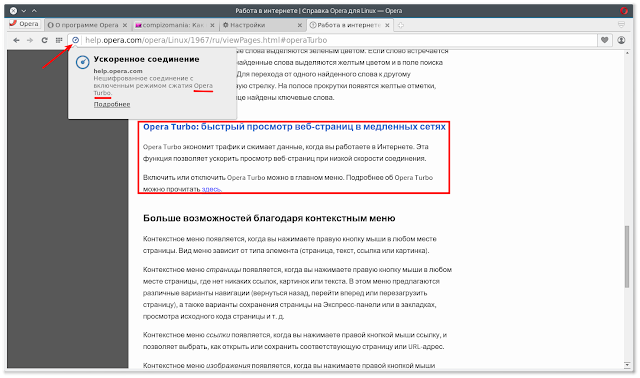Open the user account icon

621,40
